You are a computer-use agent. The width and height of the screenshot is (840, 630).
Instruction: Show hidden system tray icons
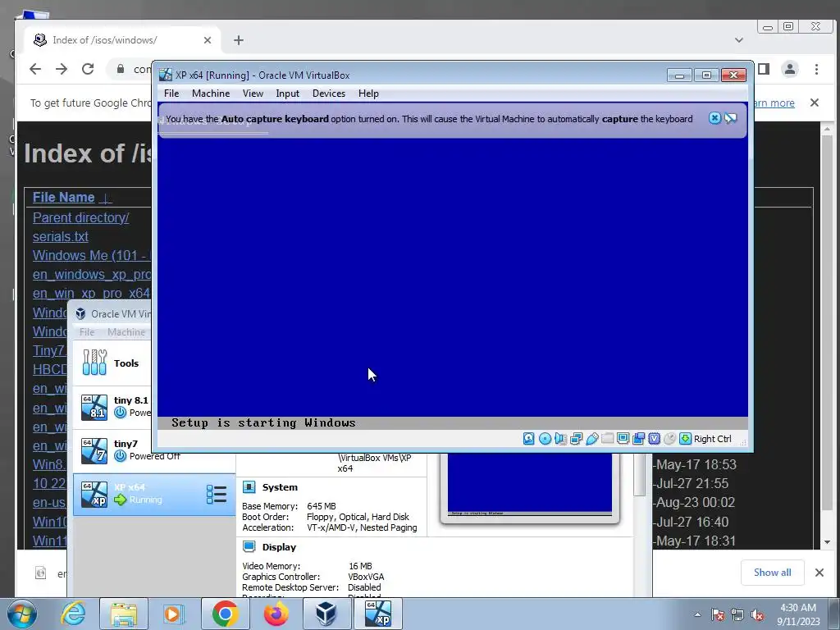coord(697,614)
